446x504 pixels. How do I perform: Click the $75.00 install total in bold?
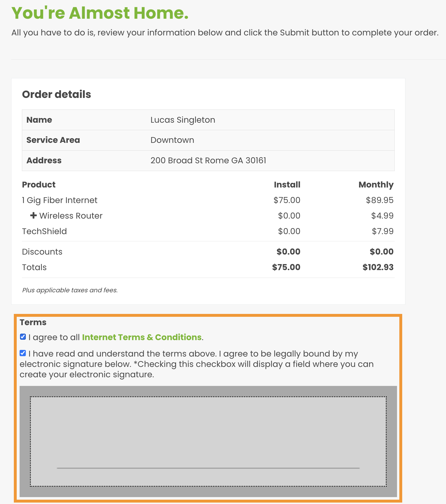[x=286, y=267]
